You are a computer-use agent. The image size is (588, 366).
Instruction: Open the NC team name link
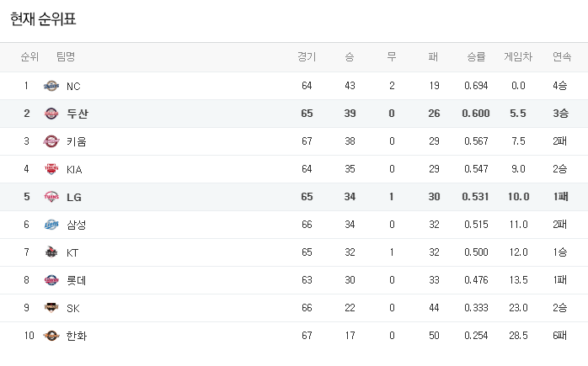(x=73, y=86)
